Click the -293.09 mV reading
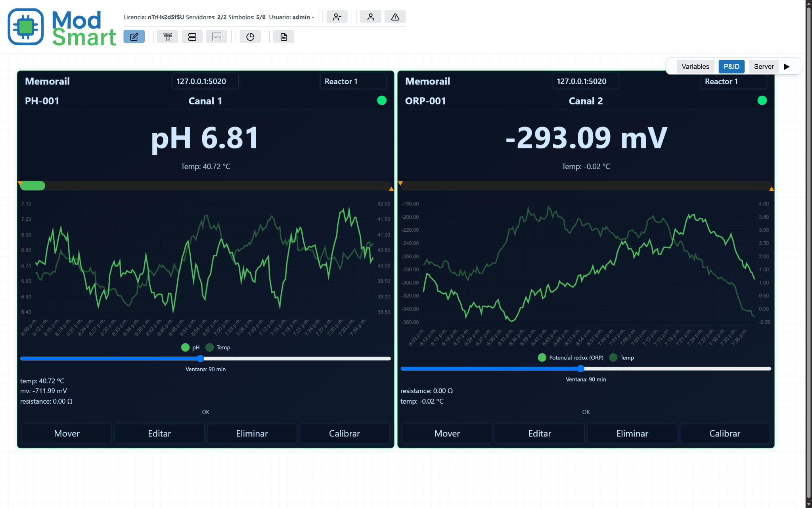 (586, 138)
